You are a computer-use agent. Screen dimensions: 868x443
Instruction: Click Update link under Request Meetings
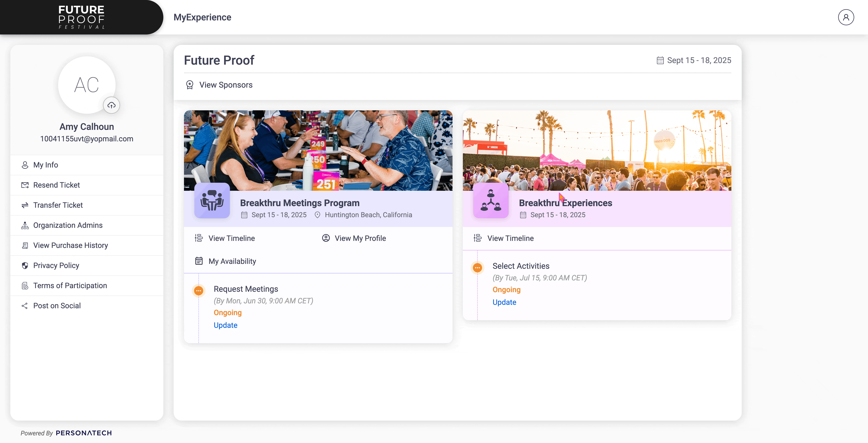coord(225,325)
